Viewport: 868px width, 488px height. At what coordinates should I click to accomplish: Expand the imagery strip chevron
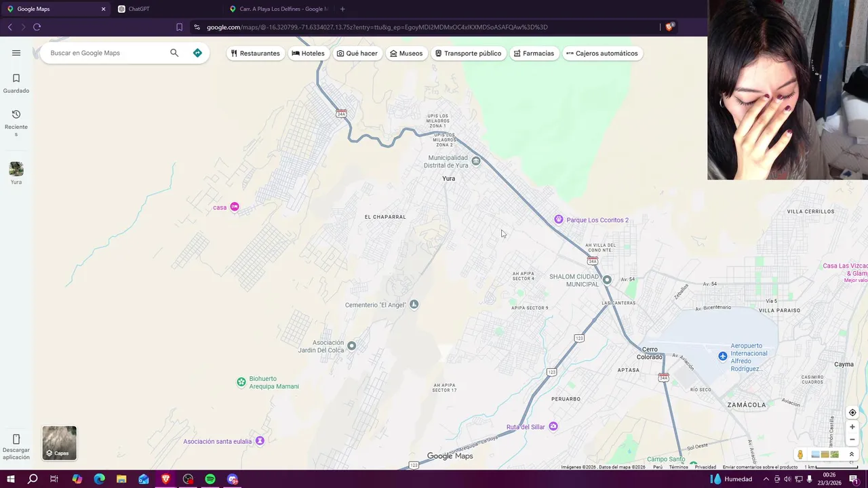click(852, 455)
